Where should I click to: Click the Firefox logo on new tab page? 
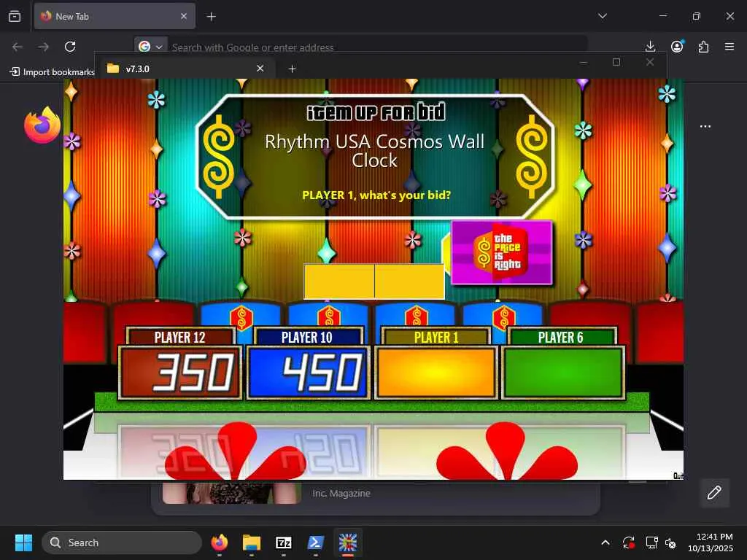coord(42,125)
